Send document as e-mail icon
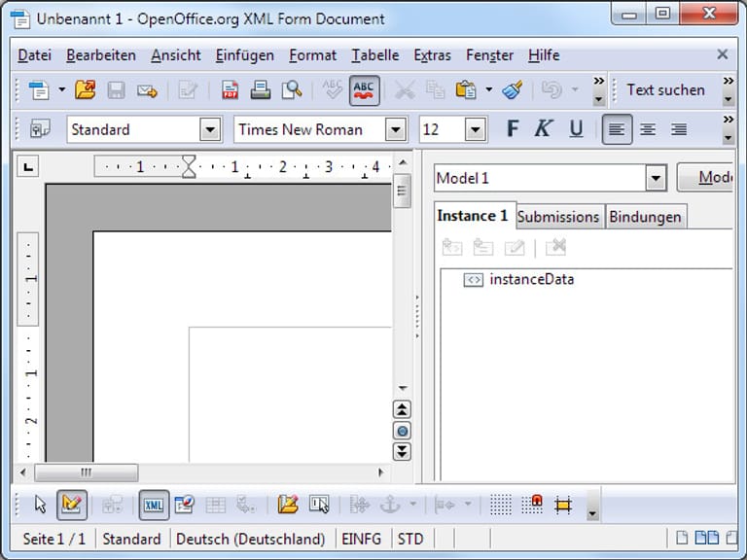Image resolution: width=747 pixels, height=560 pixels. pyautogui.click(x=147, y=90)
